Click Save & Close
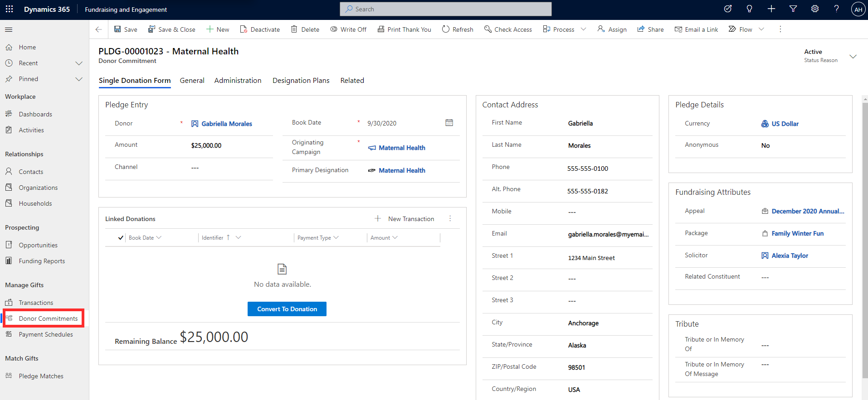Image resolution: width=868 pixels, height=400 pixels. [172, 29]
